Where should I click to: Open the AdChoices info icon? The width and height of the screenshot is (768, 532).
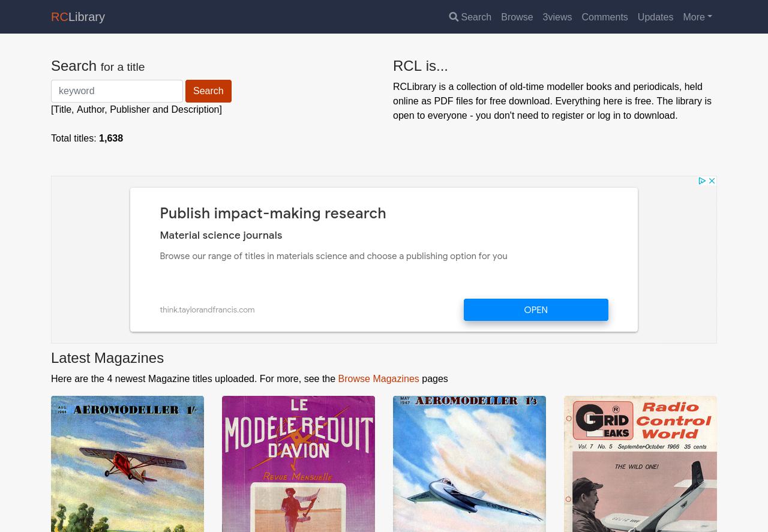(701, 181)
